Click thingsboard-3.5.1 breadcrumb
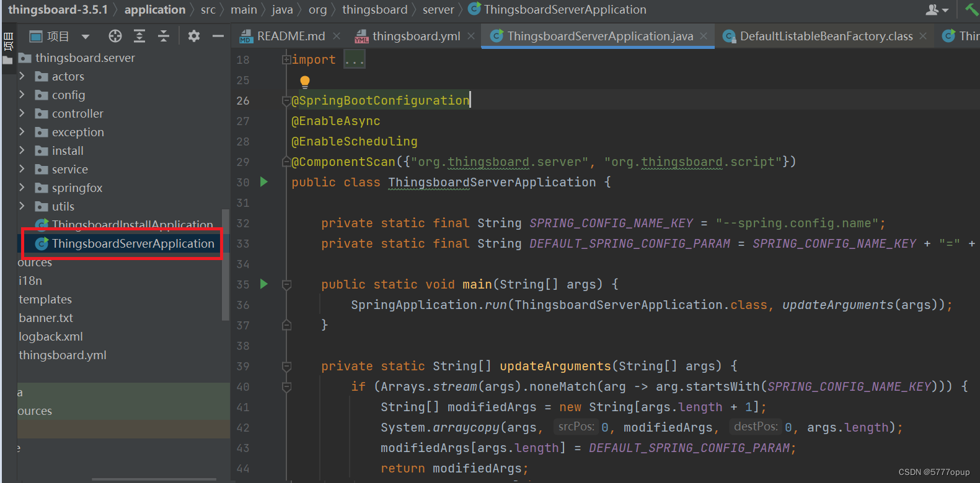The height and width of the screenshot is (483, 980). tap(58, 10)
